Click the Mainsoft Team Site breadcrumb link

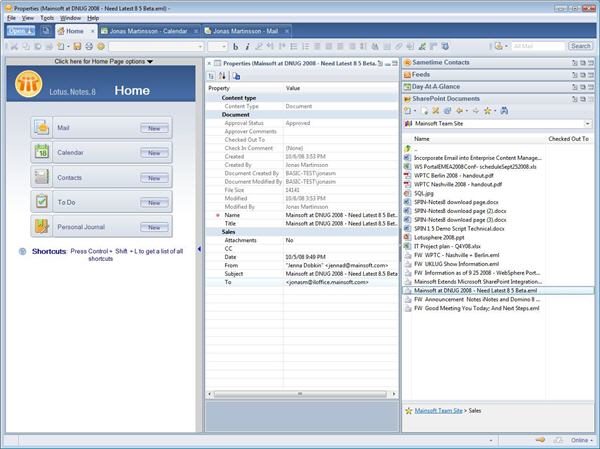pyautogui.click(x=441, y=410)
